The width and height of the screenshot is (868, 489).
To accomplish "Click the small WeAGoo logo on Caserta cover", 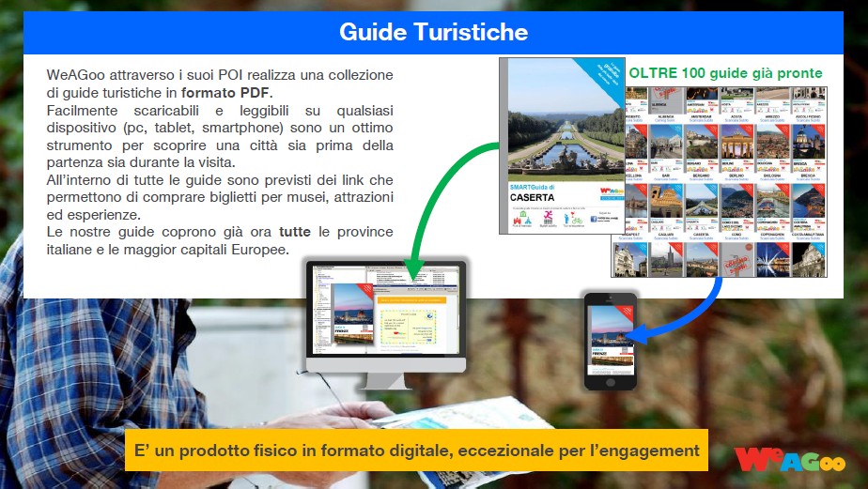I will (x=612, y=191).
